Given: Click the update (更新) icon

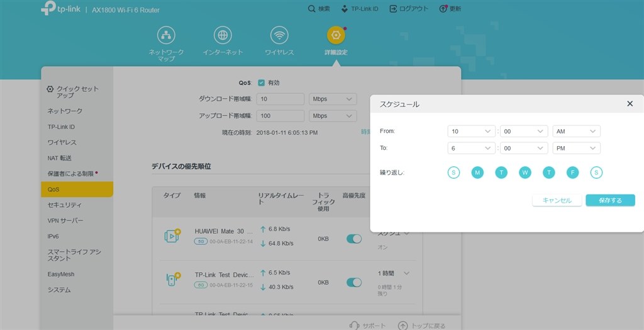Looking at the screenshot, I should [x=443, y=9].
